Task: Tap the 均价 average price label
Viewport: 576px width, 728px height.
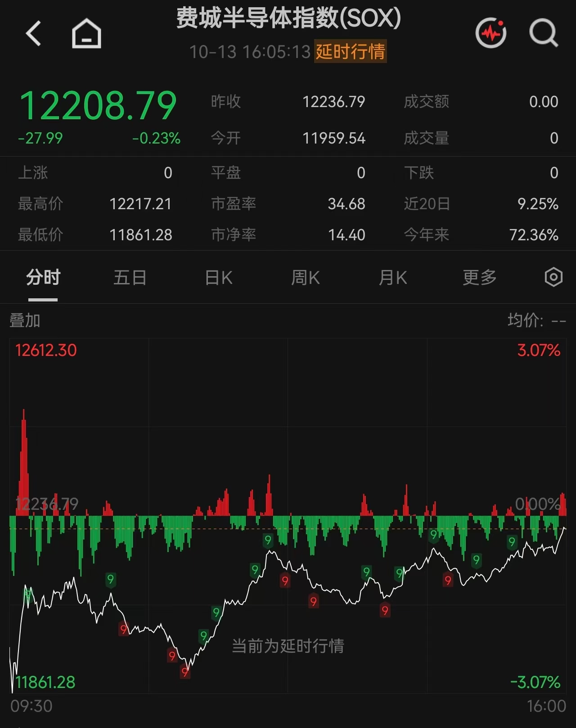Action: point(525,320)
